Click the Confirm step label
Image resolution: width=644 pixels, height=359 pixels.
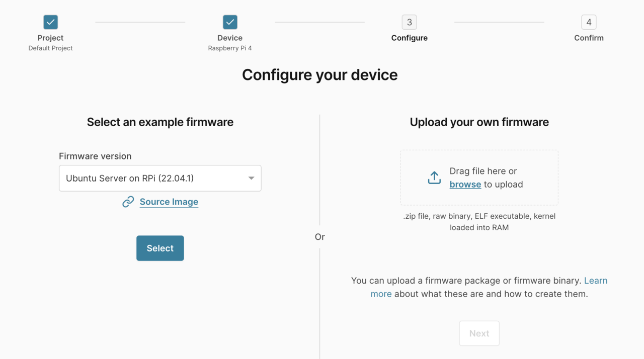pos(589,38)
